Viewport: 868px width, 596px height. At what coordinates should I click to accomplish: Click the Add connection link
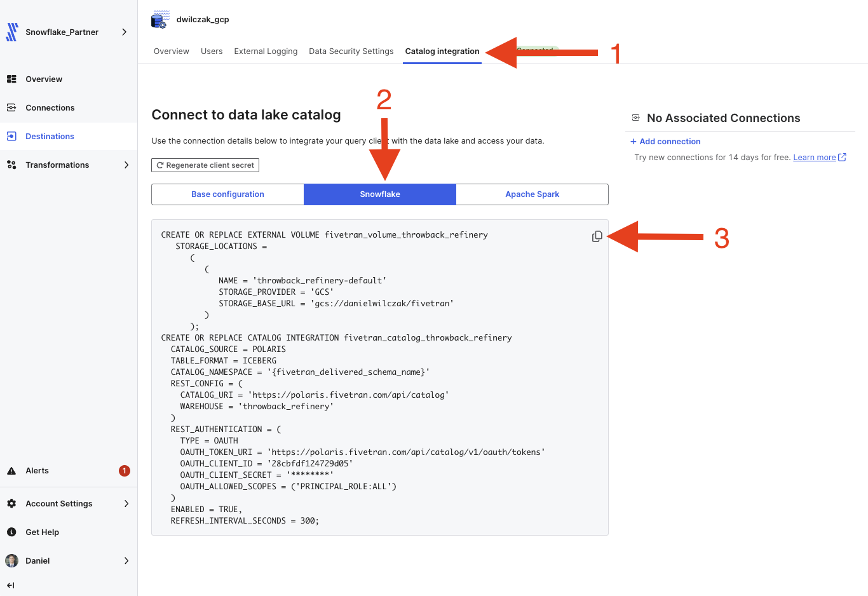[x=665, y=142]
